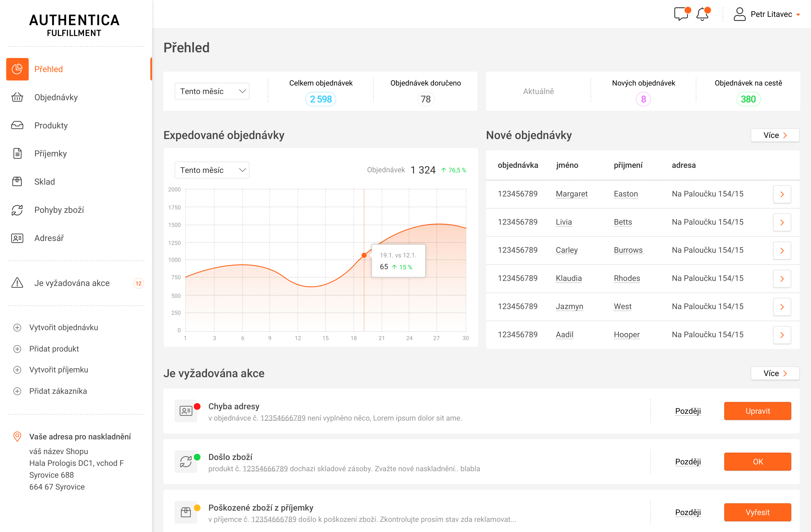This screenshot has height=532, width=811.
Task: Open Klaudia Rhodes order row arrow
Action: click(x=782, y=279)
